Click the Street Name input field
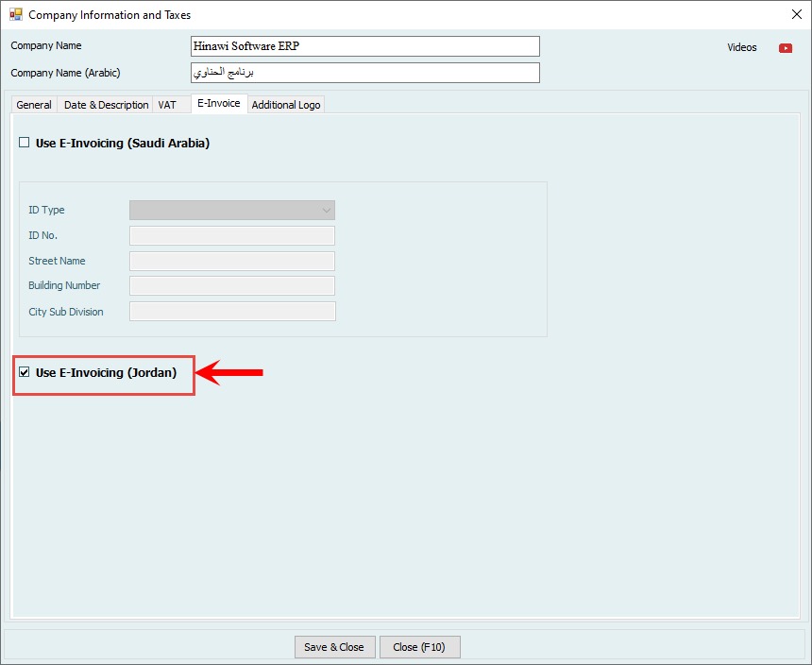This screenshot has height=665, width=812. 232,261
